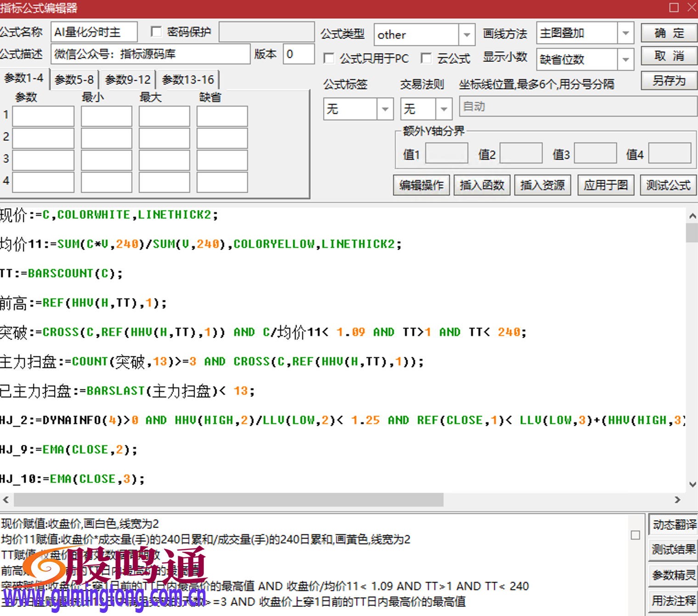This screenshot has width=698, height=616.
Task: Open the 插入函数 function inserter
Action: point(482,185)
